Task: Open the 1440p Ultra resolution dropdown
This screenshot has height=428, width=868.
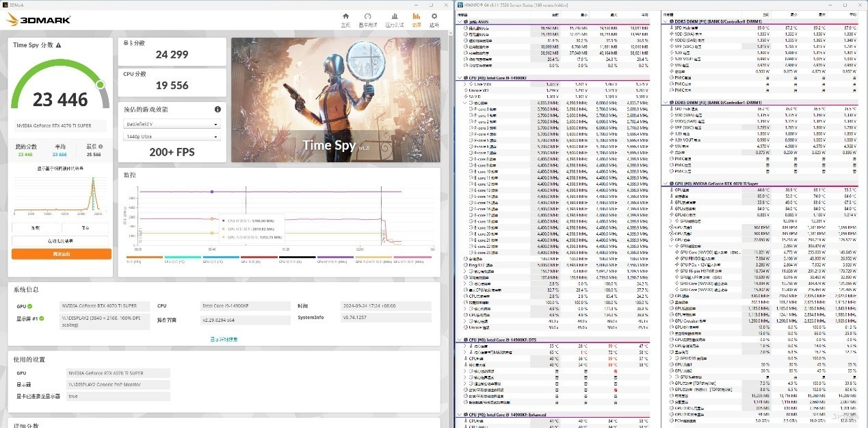Action: (171, 136)
